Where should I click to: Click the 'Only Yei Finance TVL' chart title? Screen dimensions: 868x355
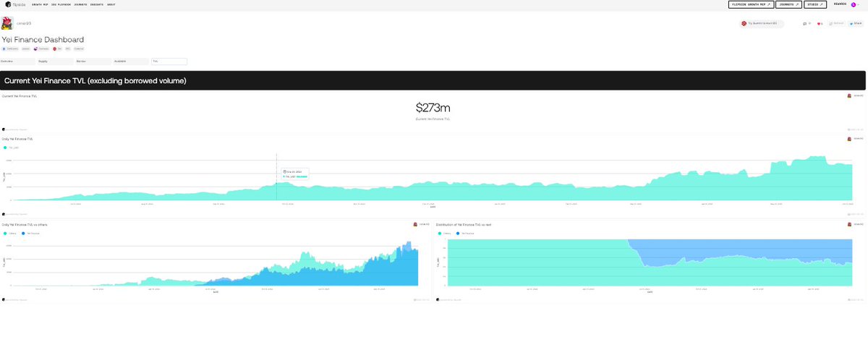point(17,138)
